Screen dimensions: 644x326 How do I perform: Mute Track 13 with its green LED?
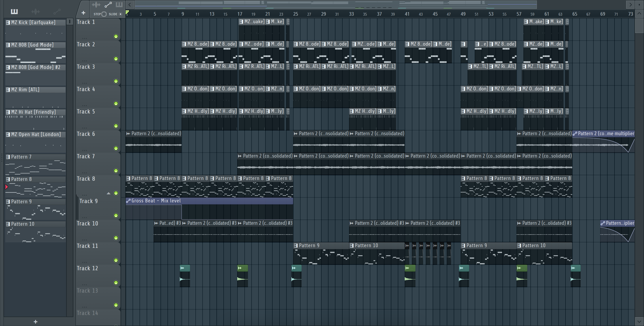(x=116, y=305)
